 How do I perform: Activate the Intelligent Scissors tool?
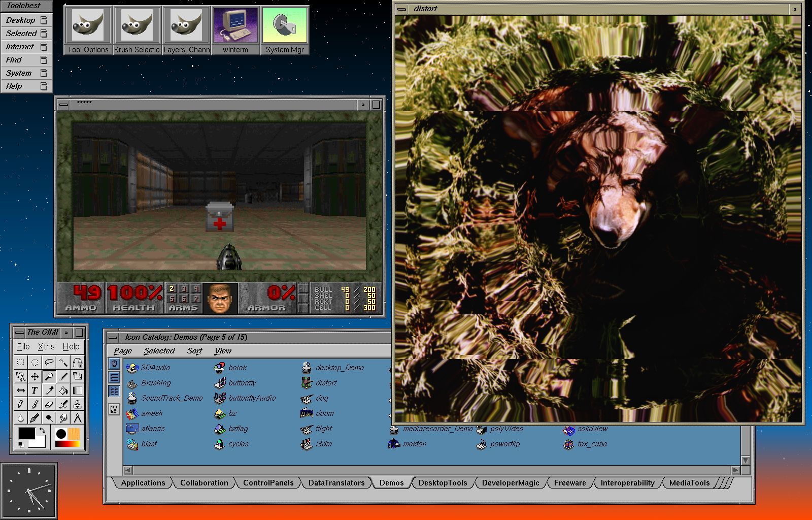20,376
